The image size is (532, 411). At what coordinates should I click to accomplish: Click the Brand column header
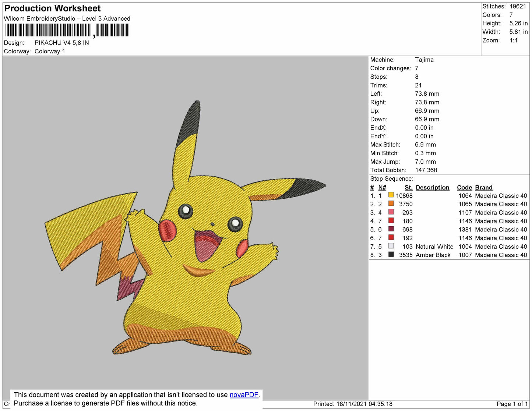(x=483, y=187)
